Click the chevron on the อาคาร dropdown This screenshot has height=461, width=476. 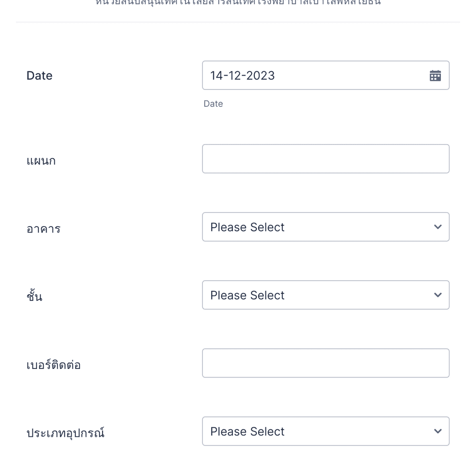click(x=437, y=227)
